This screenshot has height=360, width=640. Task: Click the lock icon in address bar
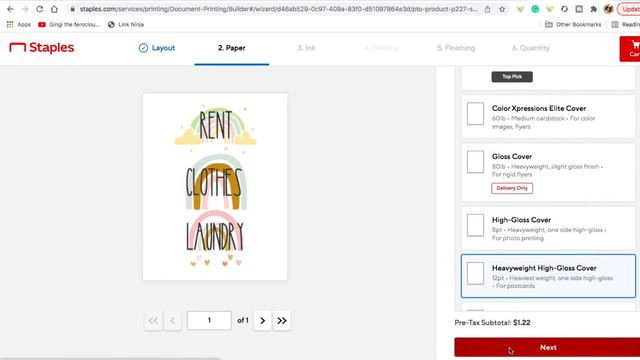(72, 9)
